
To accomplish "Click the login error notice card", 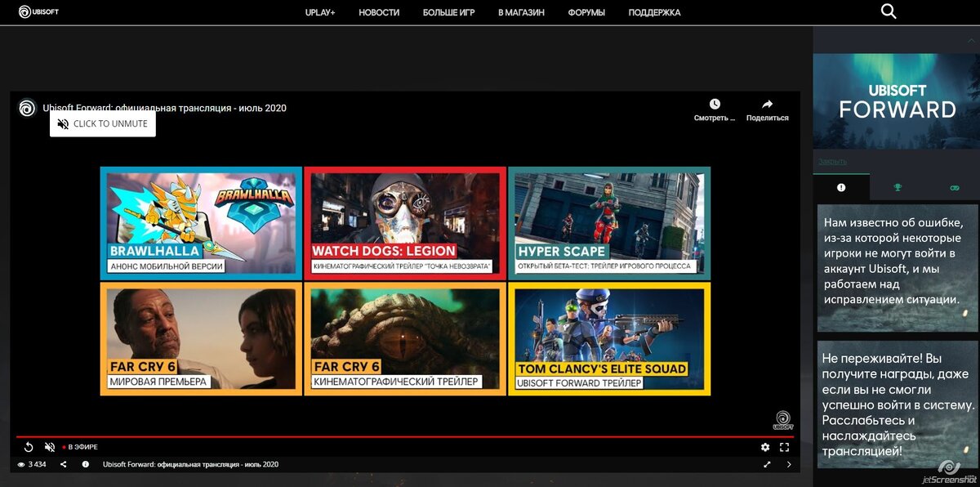I will (898, 267).
